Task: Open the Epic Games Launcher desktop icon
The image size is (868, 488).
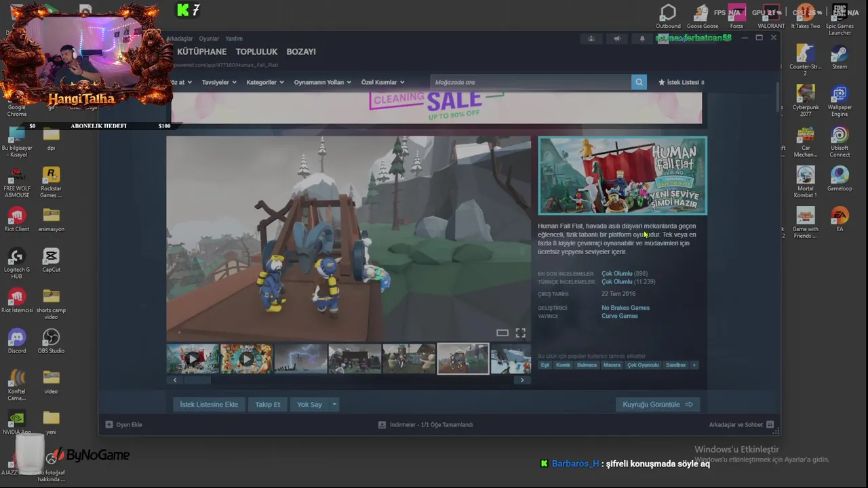Action: tap(840, 20)
